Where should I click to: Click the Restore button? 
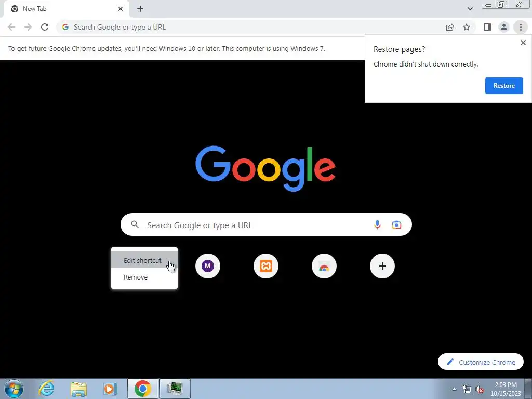(x=504, y=86)
